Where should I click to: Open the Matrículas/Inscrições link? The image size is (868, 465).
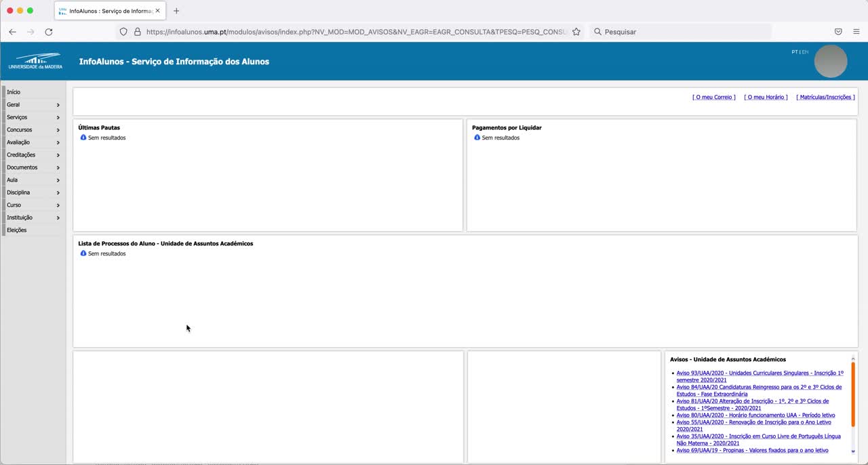[x=825, y=98]
